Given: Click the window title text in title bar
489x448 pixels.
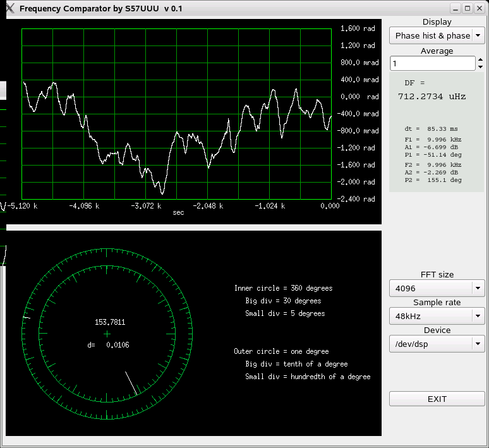Looking at the screenshot, I should click(x=101, y=8).
